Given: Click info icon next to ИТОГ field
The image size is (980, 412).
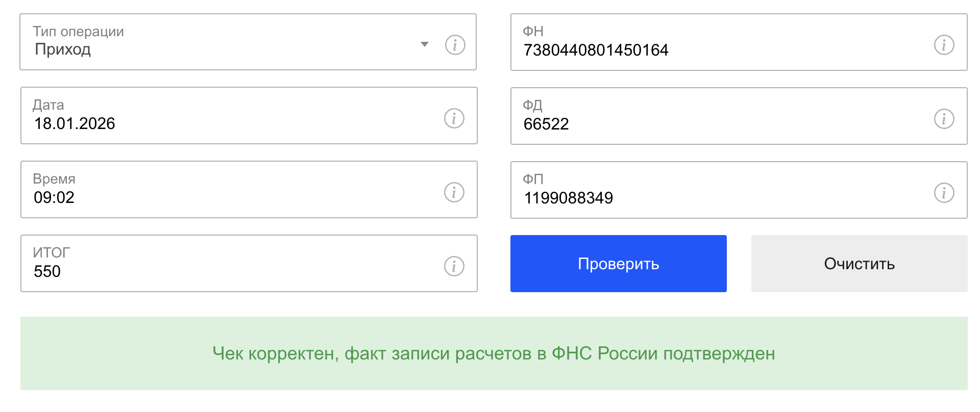Looking at the screenshot, I should coord(454,266).
